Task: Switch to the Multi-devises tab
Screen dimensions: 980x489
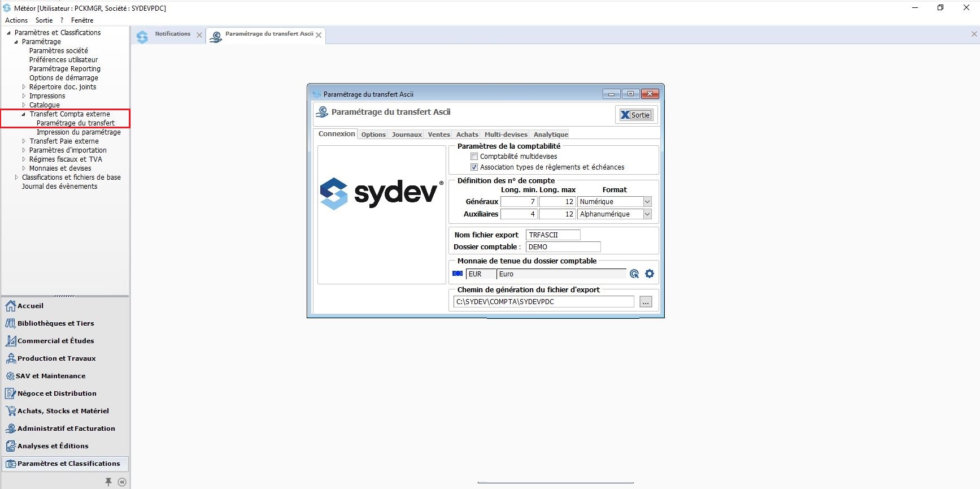Action: pyautogui.click(x=506, y=135)
